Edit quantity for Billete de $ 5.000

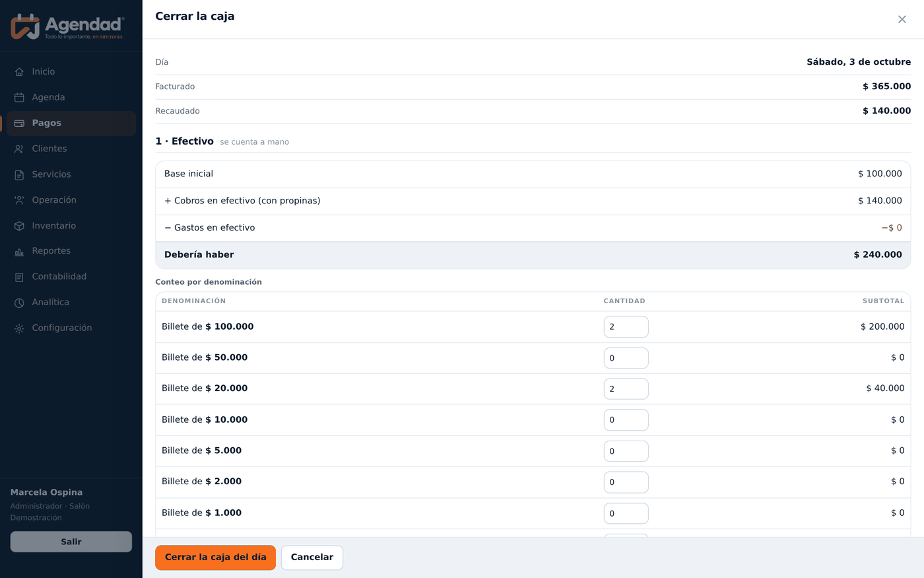pyautogui.click(x=626, y=451)
